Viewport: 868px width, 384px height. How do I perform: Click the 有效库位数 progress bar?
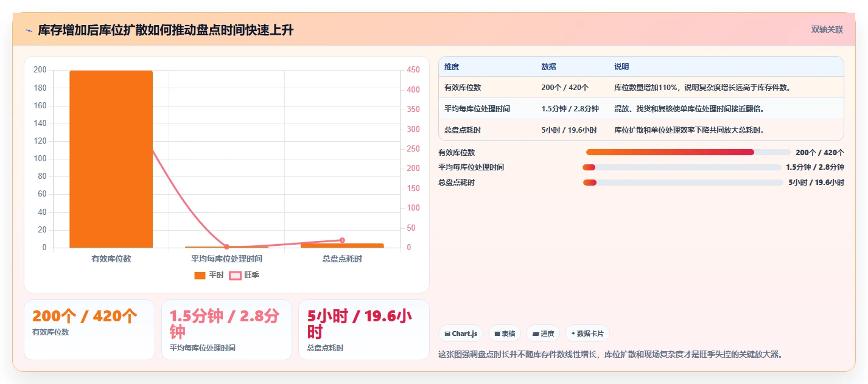pyautogui.click(x=688, y=152)
